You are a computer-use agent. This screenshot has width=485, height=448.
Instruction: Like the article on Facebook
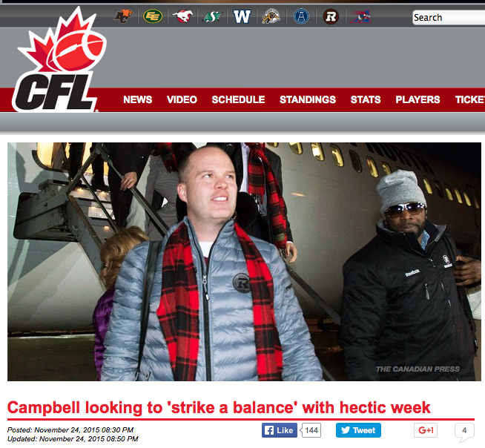(x=280, y=430)
